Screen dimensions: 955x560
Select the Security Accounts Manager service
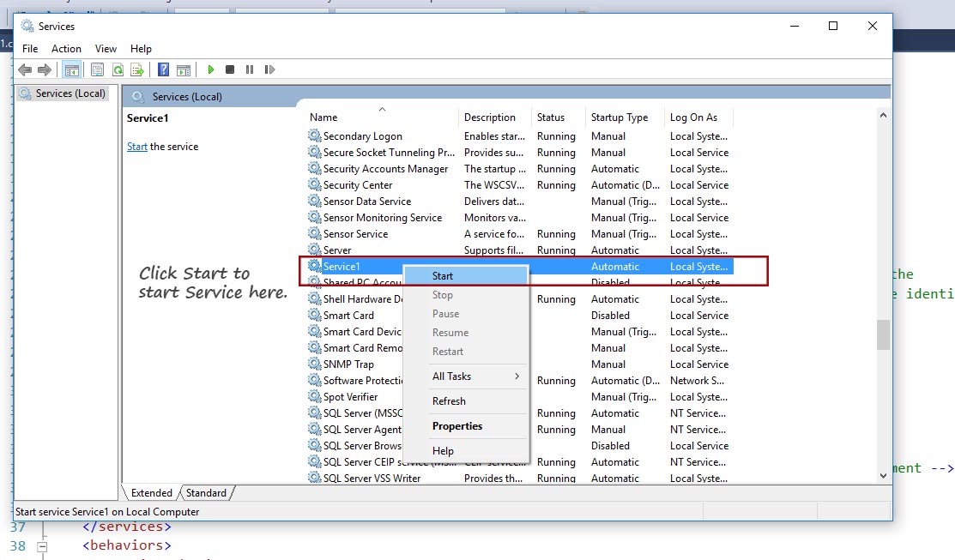[519, 169]
